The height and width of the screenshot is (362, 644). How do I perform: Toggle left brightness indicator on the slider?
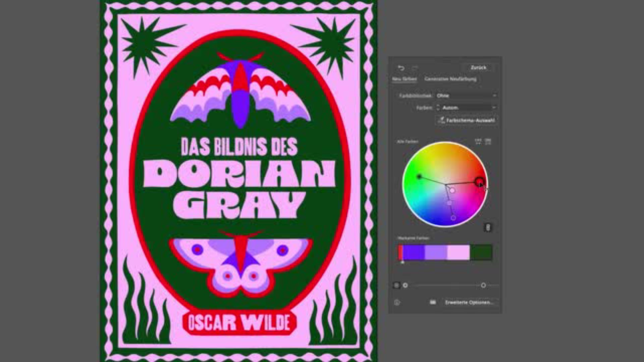pos(405,285)
